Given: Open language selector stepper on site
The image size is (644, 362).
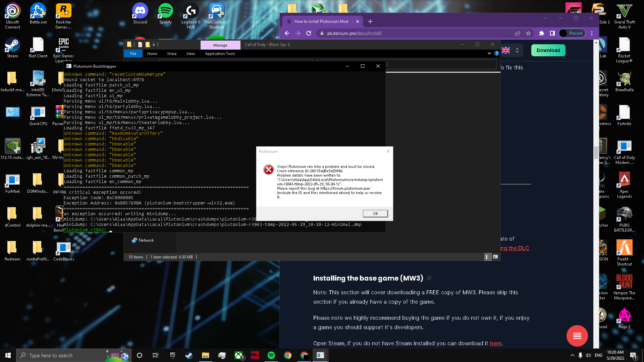Looking at the screenshot, I should coord(517,50).
